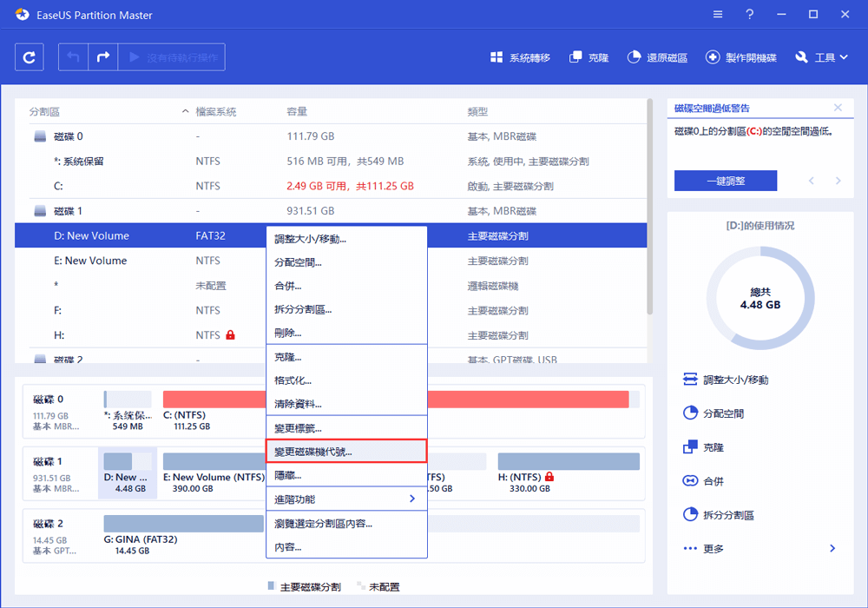Go to next warning with right chevron
868x608 pixels.
pyautogui.click(x=838, y=181)
